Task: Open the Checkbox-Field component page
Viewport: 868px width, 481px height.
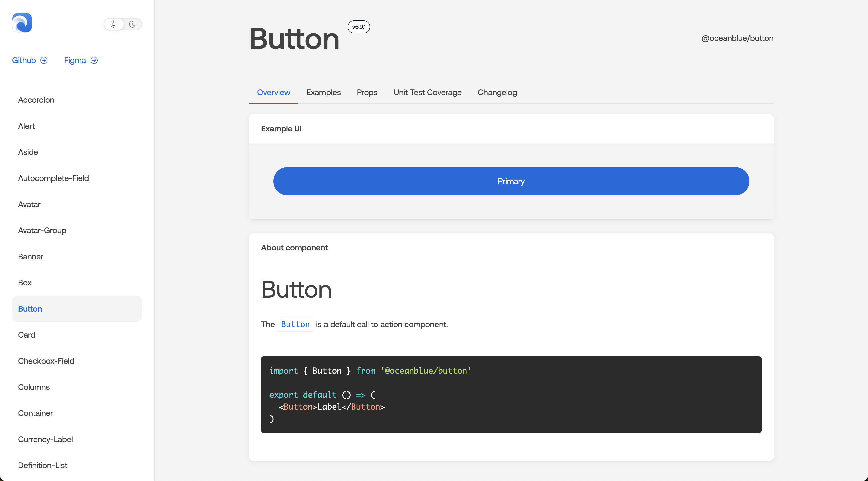Action: coord(46,361)
